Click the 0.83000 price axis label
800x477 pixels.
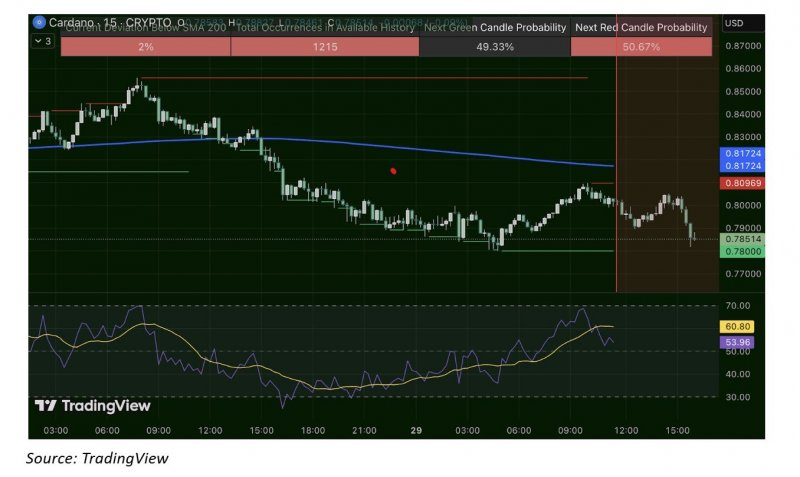[743, 137]
